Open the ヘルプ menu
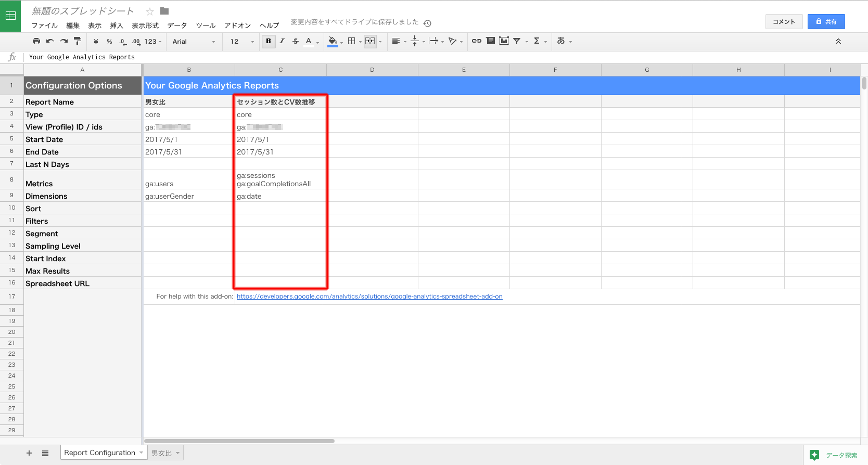The height and width of the screenshot is (465, 868). [x=270, y=25]
